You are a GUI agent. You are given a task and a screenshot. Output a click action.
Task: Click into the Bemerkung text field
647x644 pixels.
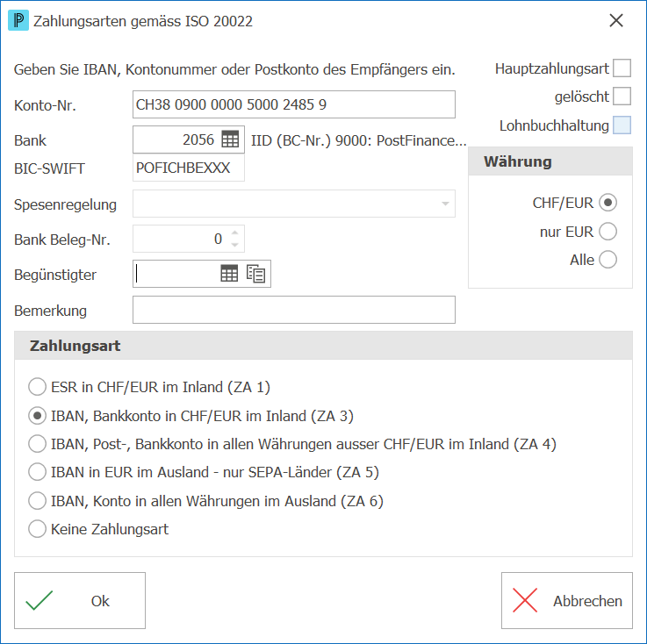tap(294, 310)
